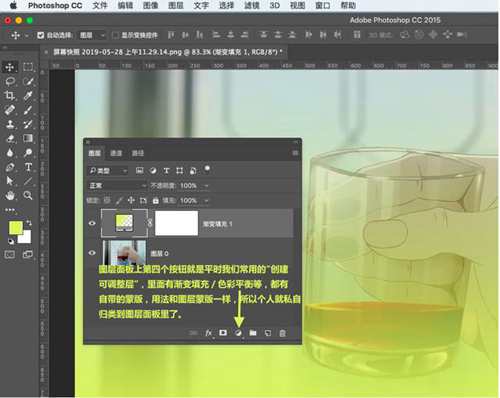Open the blend mode dropdown

pyautogui.click(x=117, y=185)
